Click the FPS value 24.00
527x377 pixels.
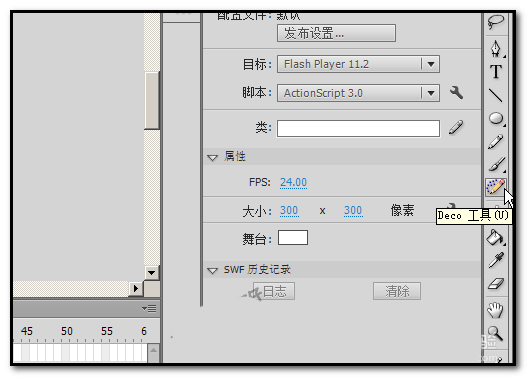293,182
